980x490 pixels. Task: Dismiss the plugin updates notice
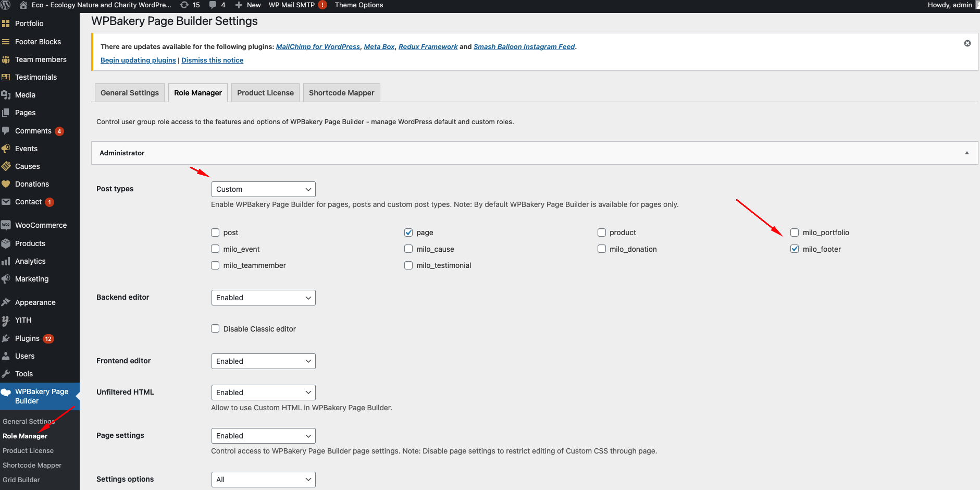pos(967,43)
